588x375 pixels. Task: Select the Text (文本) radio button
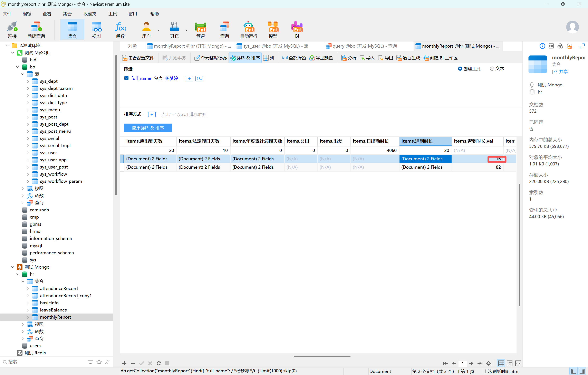click(492, 69)
